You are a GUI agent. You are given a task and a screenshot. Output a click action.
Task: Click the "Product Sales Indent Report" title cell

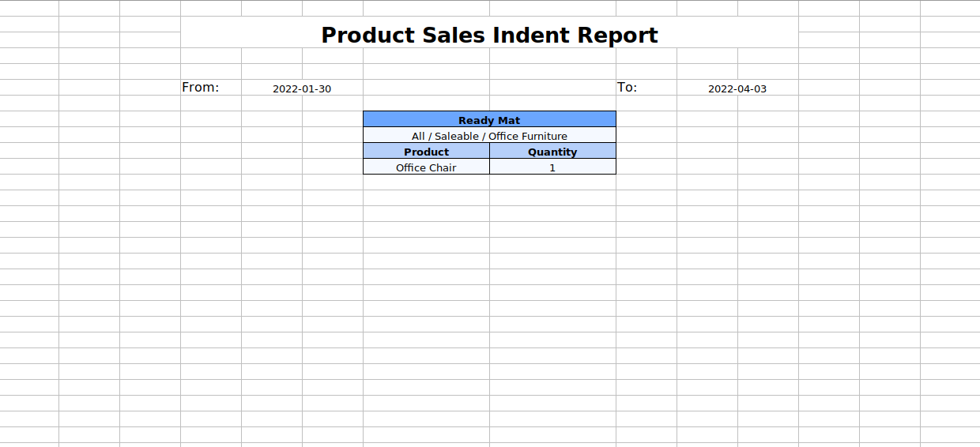(x=489, y=36)
